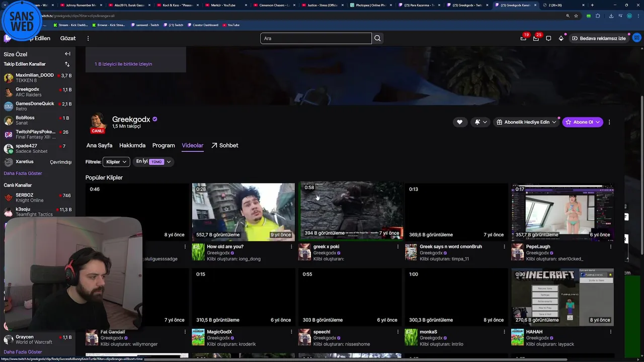Click Greekgodx channel avatar with CANLI badge
Image resolution: width=644 pixels, height=362 pixels.
click(x=98, y=123)
